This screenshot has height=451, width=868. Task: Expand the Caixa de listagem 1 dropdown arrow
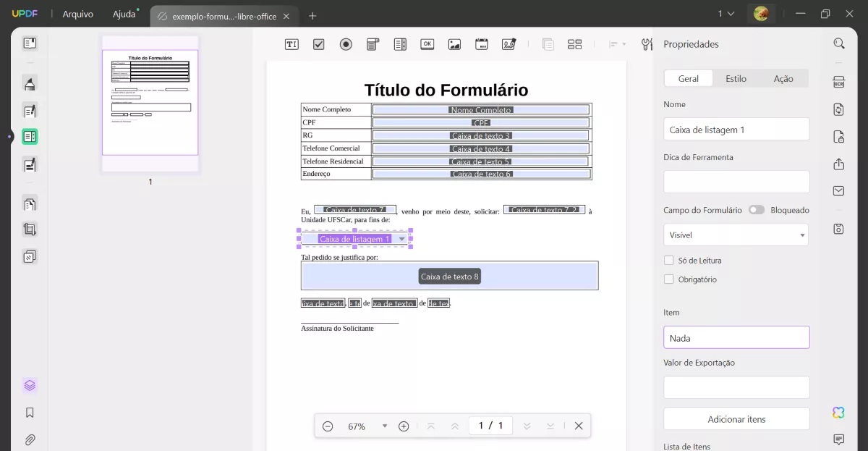[401, 238]
